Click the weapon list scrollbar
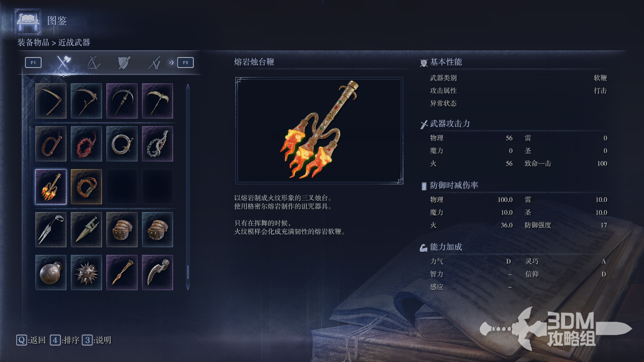This screenshot has height=362, width=644. tap(188, 187)
